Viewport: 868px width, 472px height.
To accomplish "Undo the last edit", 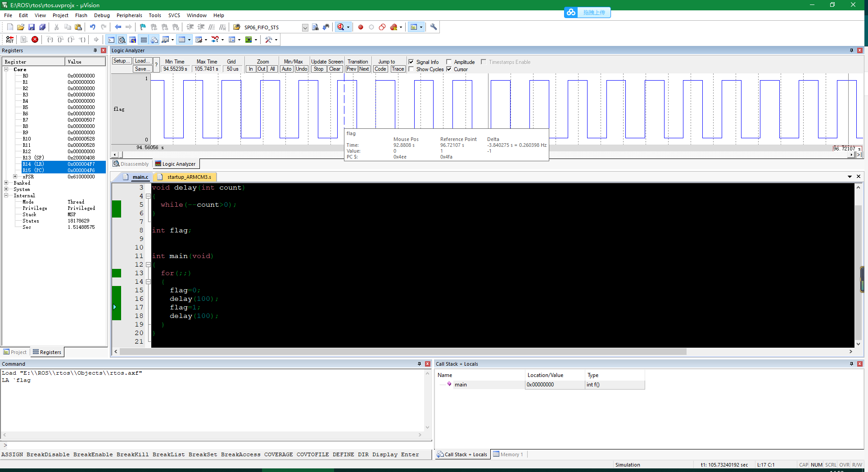I will [x=93, y=27].
